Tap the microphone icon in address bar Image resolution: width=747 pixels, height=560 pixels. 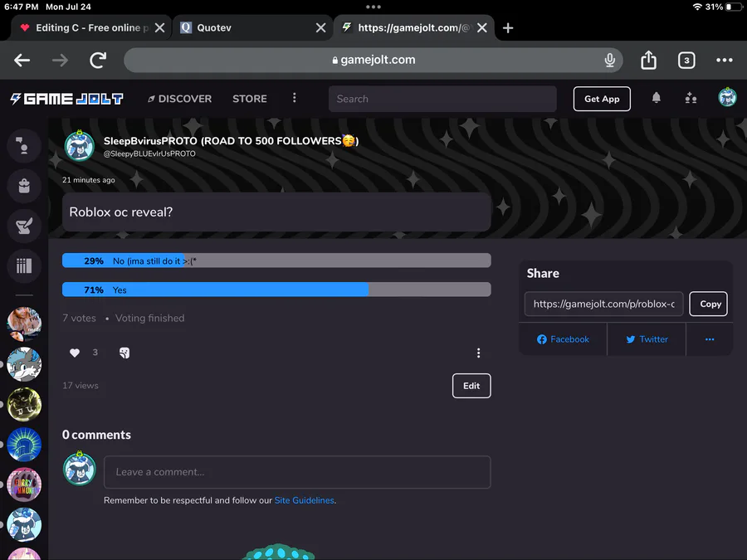[609, 60]
